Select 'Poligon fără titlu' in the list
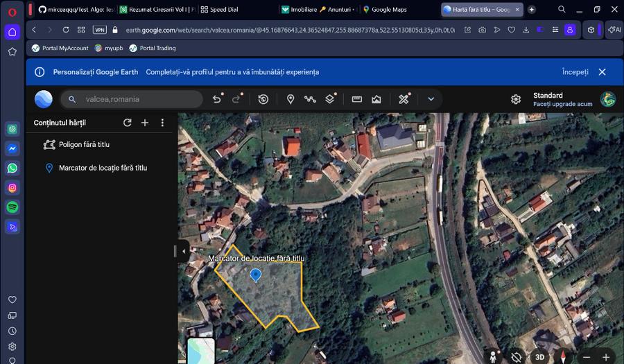Screen dimensions: 624x364 84,144
